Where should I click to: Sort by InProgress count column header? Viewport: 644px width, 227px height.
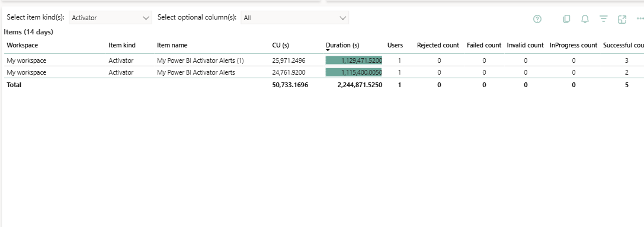coord(573,45)
